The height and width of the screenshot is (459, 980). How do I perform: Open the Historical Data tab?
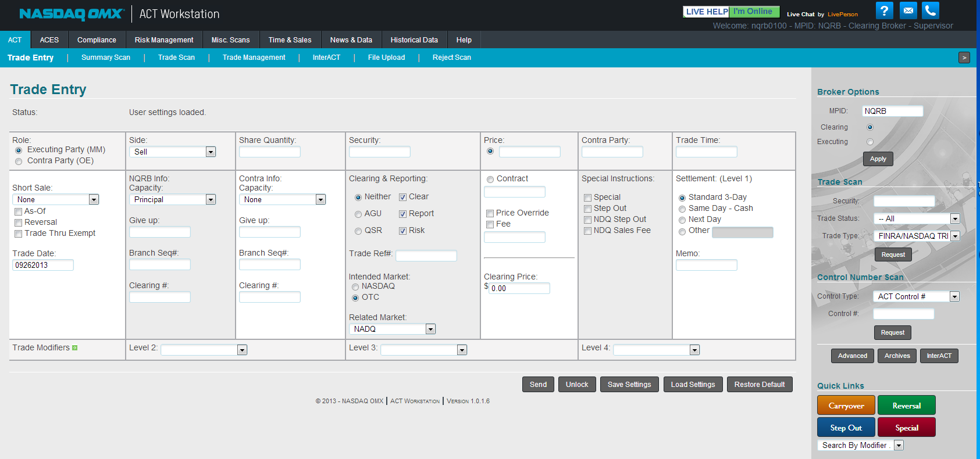point(414,40)
